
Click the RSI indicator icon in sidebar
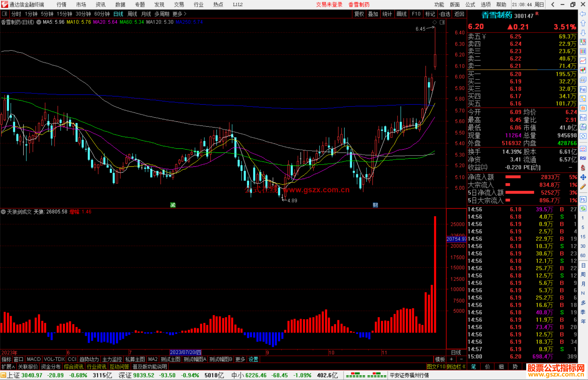(583, 158)
